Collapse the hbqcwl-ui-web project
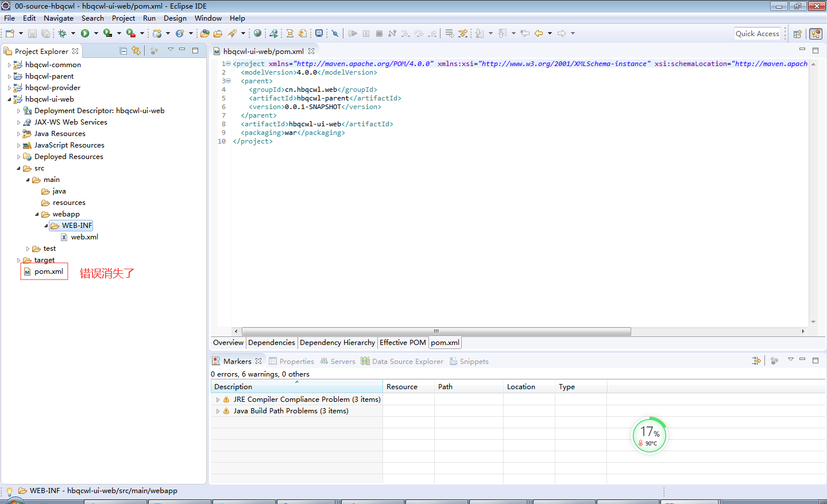The height and width of the screenshot is (504, 827). (9, 99)
